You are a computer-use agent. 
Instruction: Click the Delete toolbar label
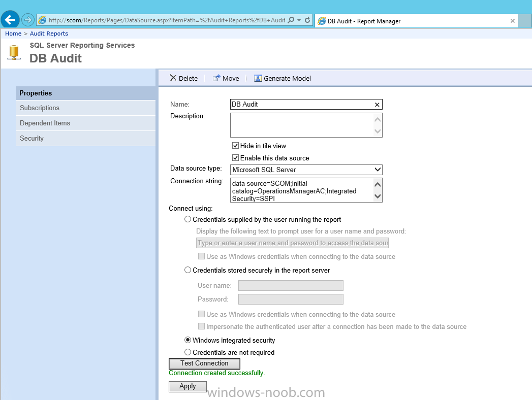coord(188,78)
